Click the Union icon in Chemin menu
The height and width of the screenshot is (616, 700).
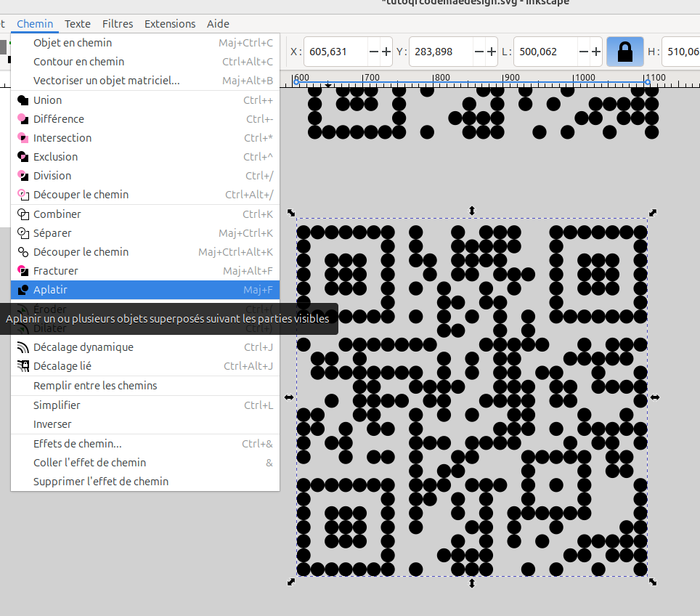(x=23, y=100)
